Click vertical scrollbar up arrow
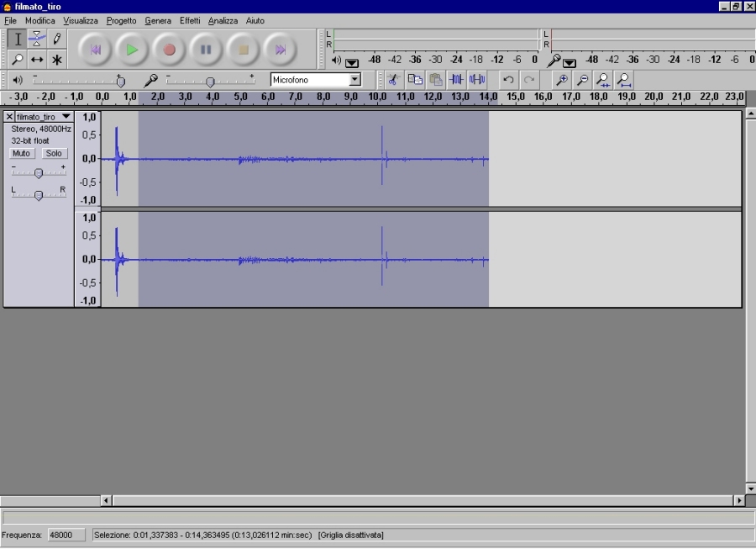 (x=751, y=113)
